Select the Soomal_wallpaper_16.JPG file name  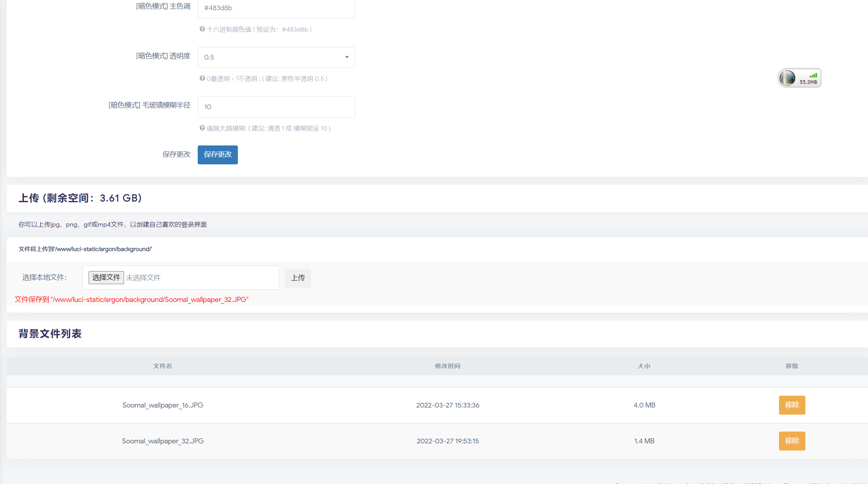[x=163, y=405]
